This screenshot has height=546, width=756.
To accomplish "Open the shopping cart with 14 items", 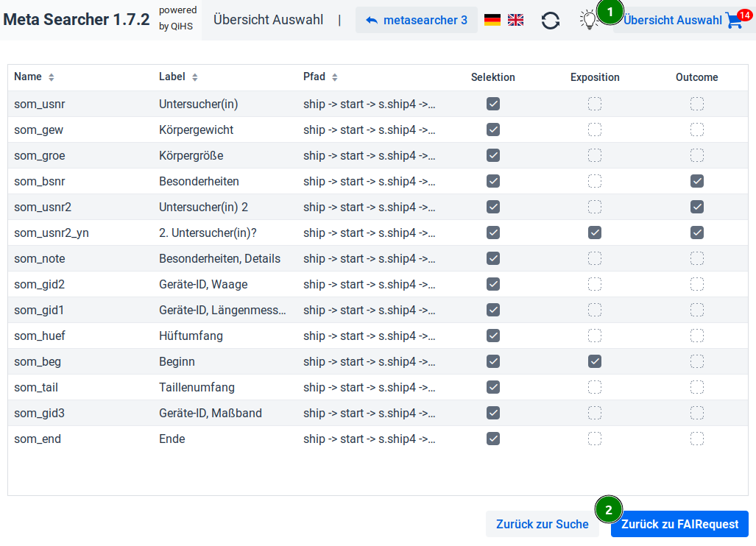I will (734, 20).
